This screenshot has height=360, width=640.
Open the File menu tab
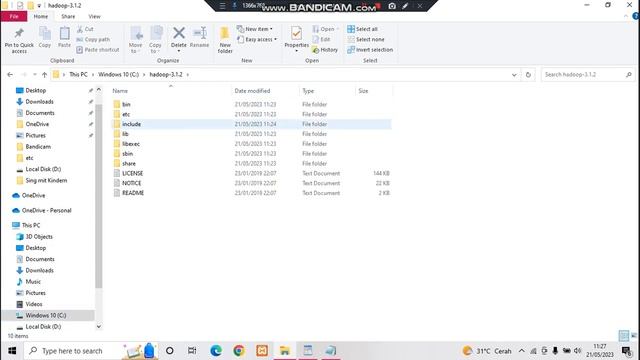click(x=14, y=16)
